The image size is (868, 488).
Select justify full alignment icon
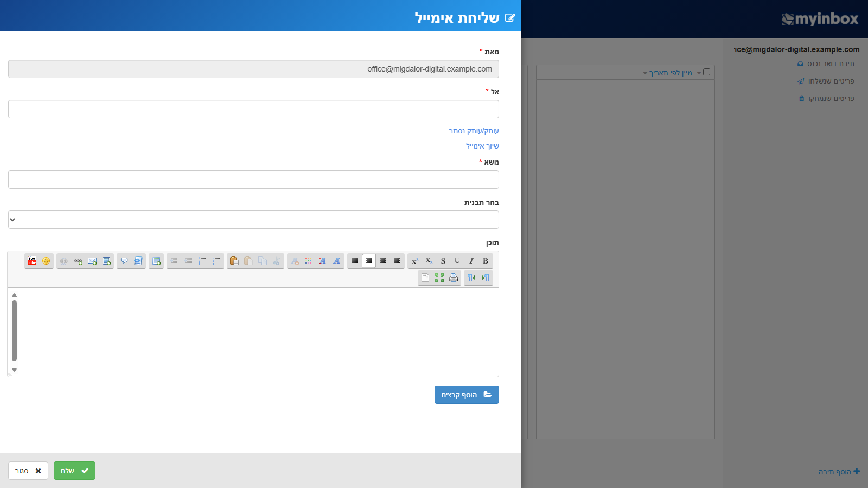[355, 261]
